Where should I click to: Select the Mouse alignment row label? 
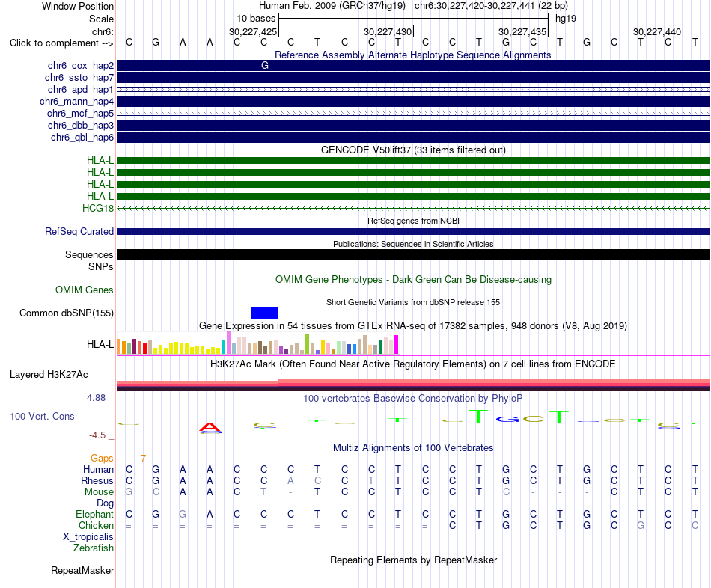click(x=99, y=492)
